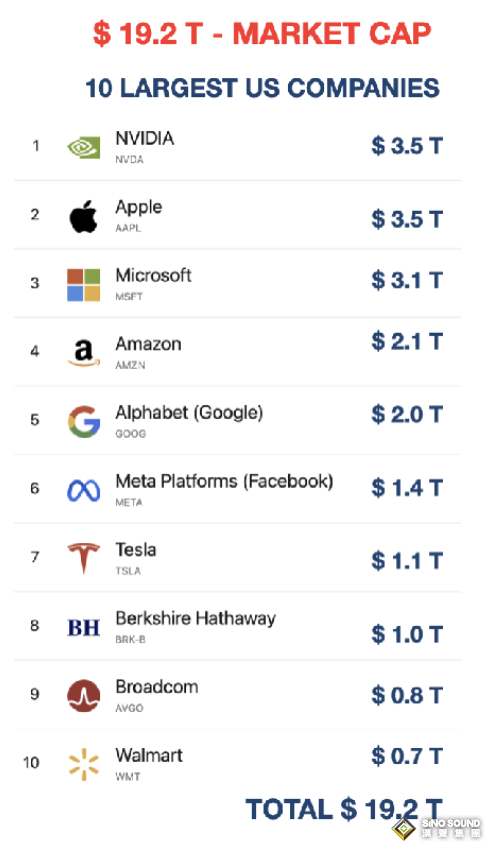The image size is (490, 850).
Task: Click Walmart's $ 0.7 T market cap
Action: point(407,756)
